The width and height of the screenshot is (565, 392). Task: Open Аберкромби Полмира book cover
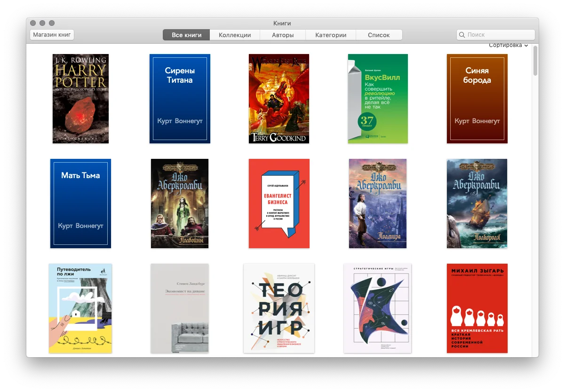[378, 204]
